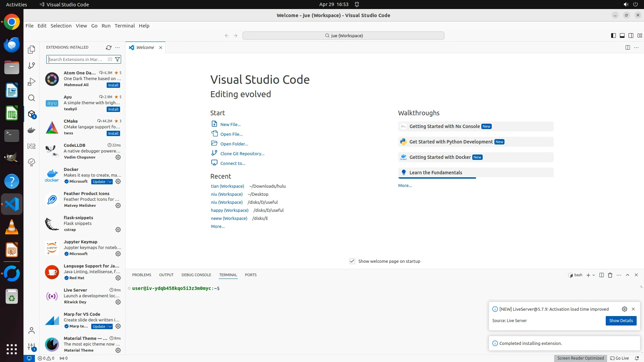
Task: Open the Terminal menu
Action: (x=124, y=26)
